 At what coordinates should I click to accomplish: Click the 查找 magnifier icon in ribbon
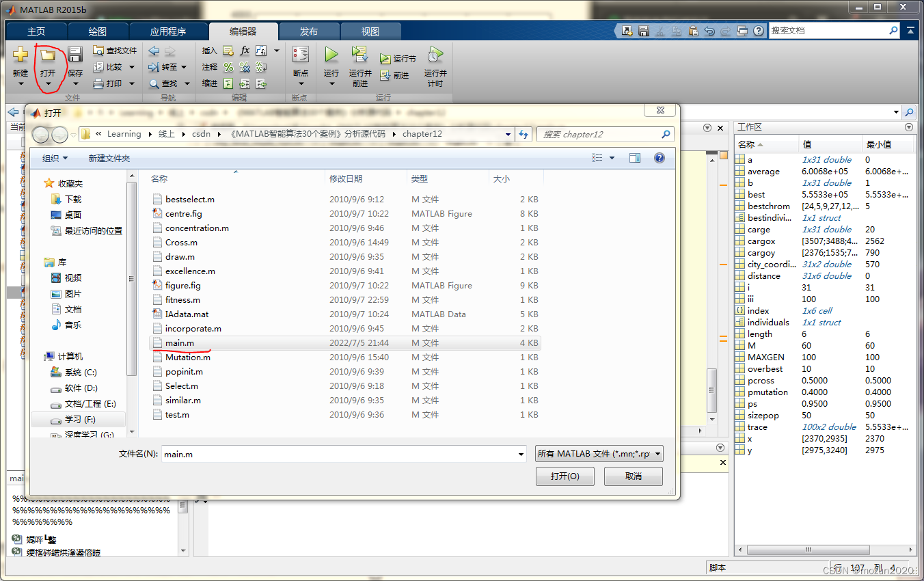(154, 83)
